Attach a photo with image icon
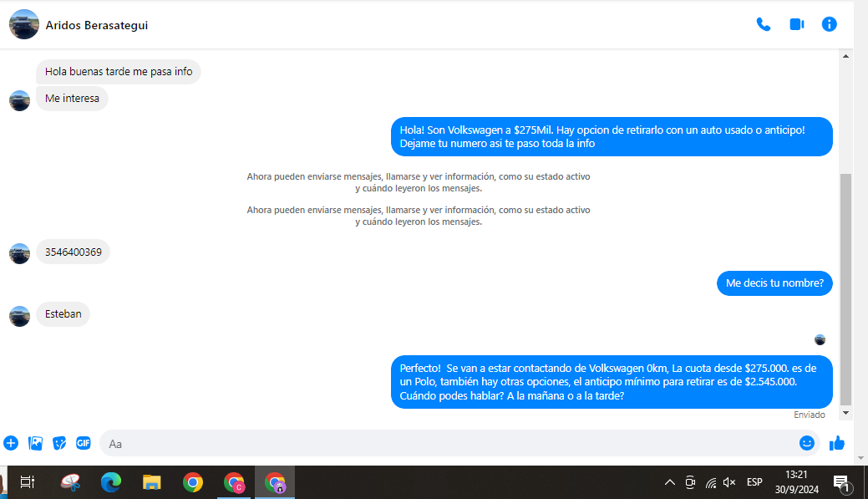Image resolution: width=868 pixels, height=499 pixels. pyautogui.click(x=35, y=443)
